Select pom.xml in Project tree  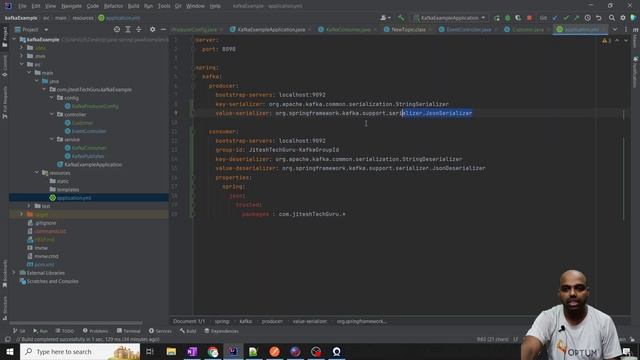click(44, 264)
